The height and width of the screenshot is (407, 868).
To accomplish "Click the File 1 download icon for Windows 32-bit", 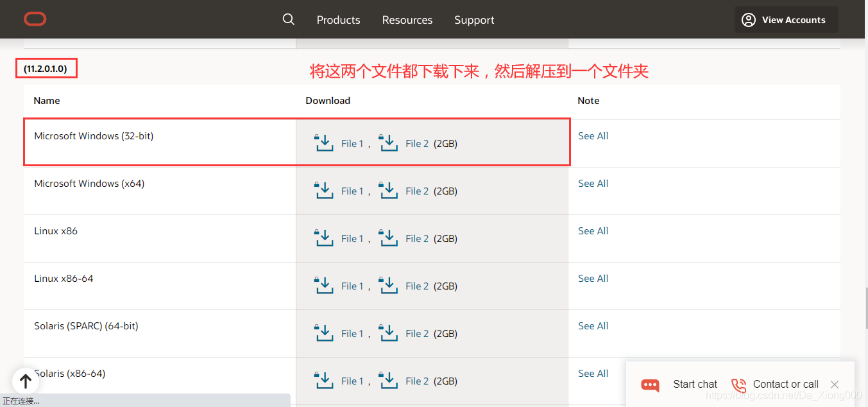I will tap(324, 143).
